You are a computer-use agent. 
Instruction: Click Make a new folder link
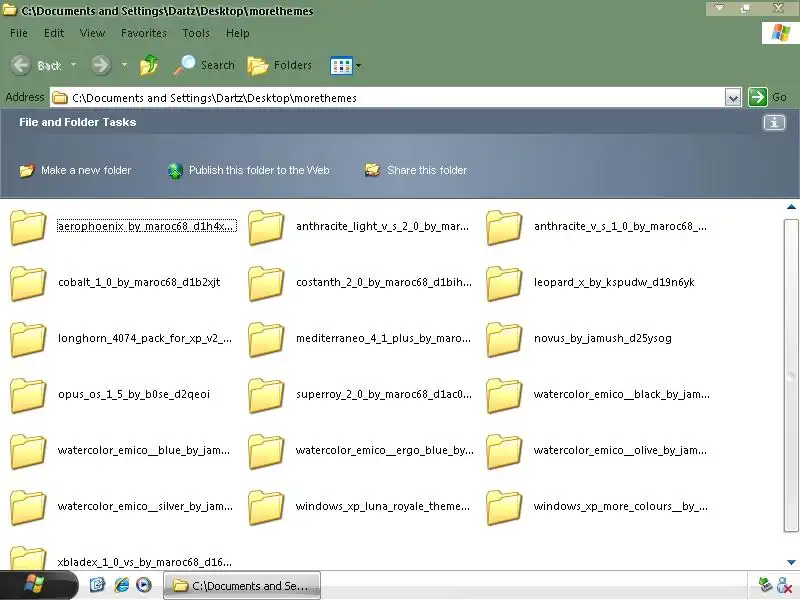click(x=76, y=170)
